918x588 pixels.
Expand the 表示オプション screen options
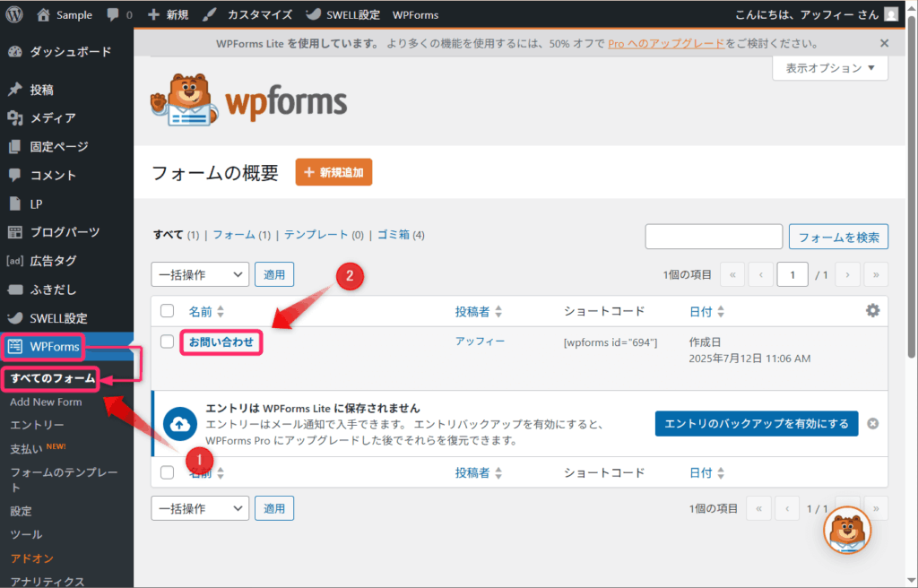(x=829, y=68)
